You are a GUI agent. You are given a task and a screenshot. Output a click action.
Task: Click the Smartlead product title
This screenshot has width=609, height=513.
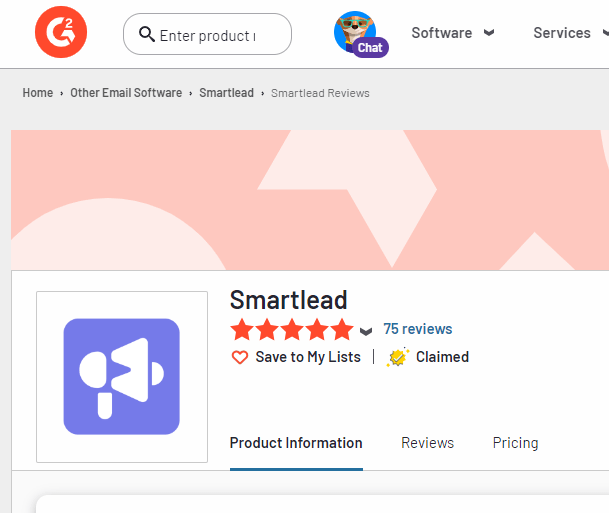click(x=289, y=300)
